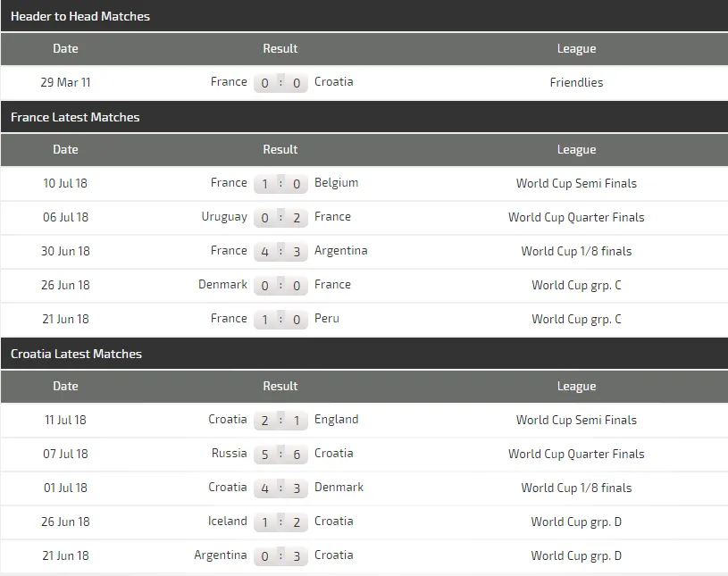Click the 4:3 score for France vs Argentina
Viewport: 728px width, 576px height.
280,252
